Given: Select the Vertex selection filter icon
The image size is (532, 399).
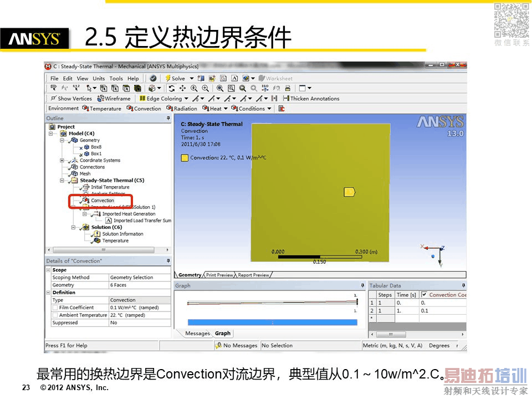Looking at the screenshot, I should pyautogui.click(x=104, y=88).
